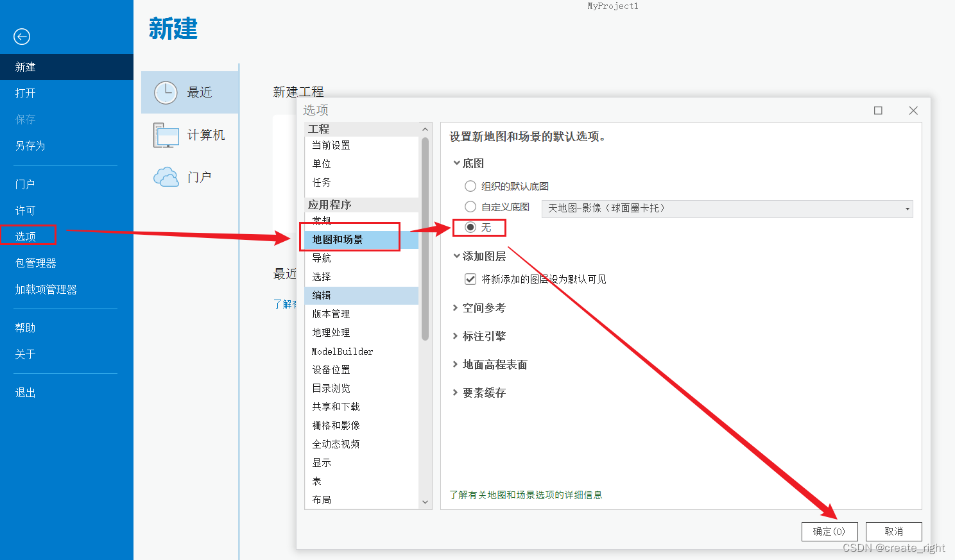Select 版本管理 in options list
955x560 pixels.
(362, 314)
